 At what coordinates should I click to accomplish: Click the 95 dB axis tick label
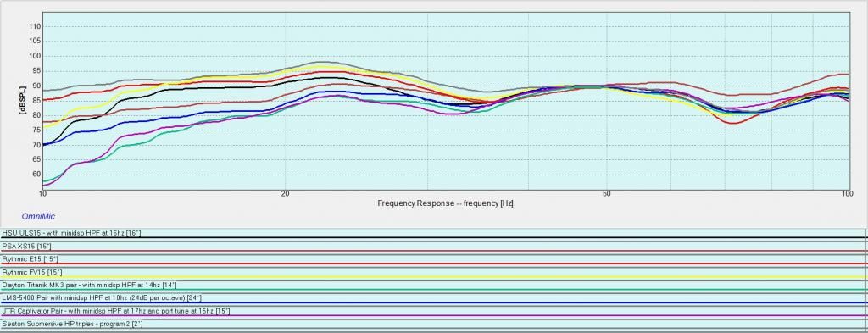click(x=36, y=71)
